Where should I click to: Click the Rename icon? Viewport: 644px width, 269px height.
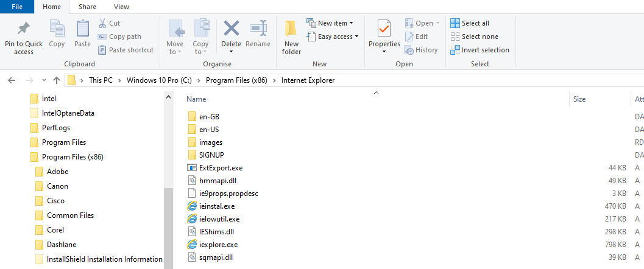tap(258, 28)
